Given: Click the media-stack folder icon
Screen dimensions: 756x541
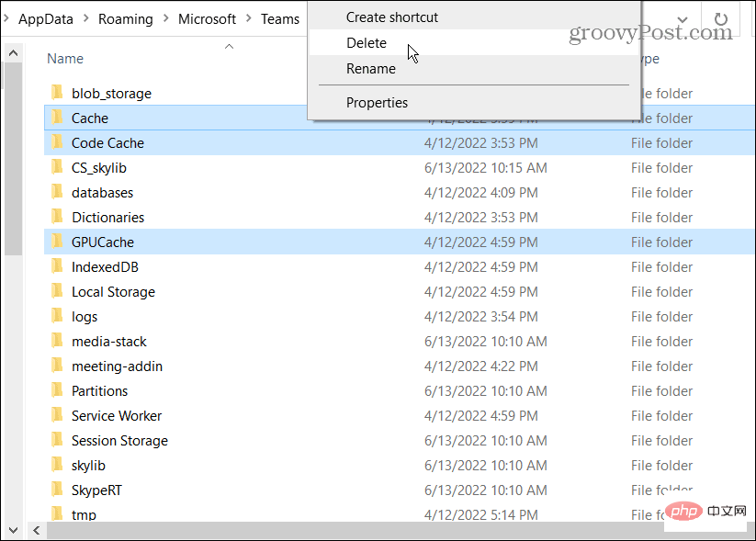Looking at the screenshot, I should click(57, 341).
